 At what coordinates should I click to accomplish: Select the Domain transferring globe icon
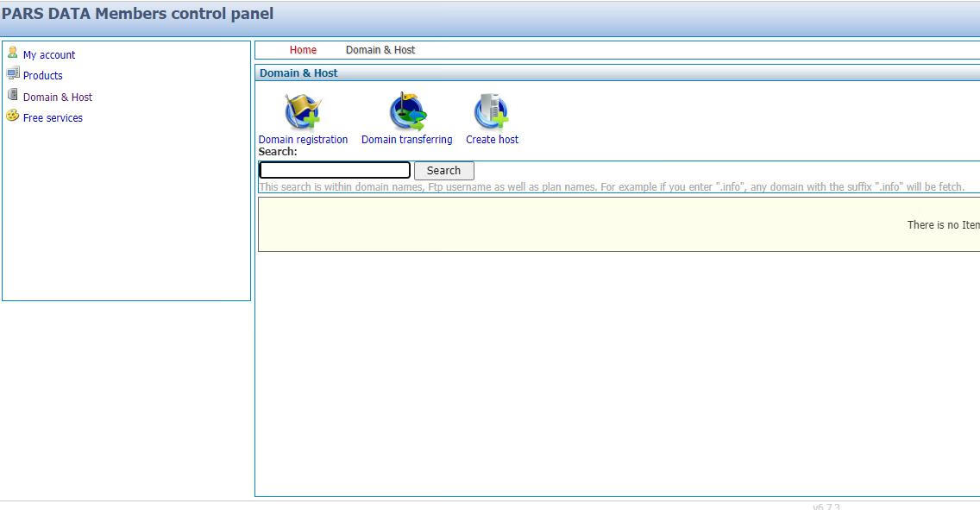tap(406, 111)
